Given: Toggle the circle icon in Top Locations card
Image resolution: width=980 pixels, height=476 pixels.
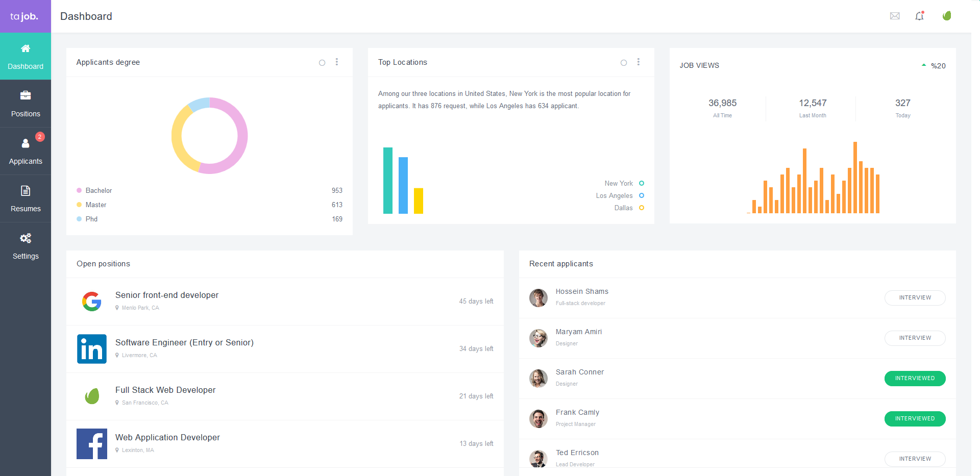Looking at the screenshot, I should click(624, 63).
